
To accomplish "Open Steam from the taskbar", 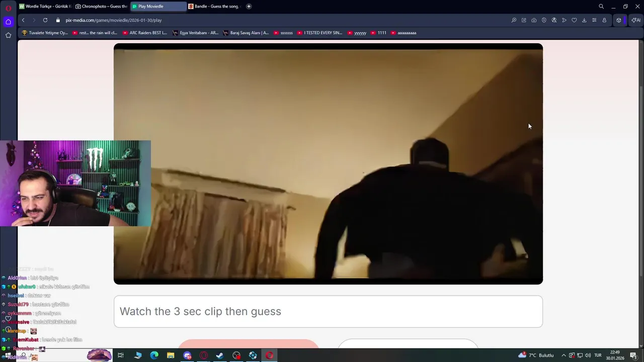I will point(220,355).
